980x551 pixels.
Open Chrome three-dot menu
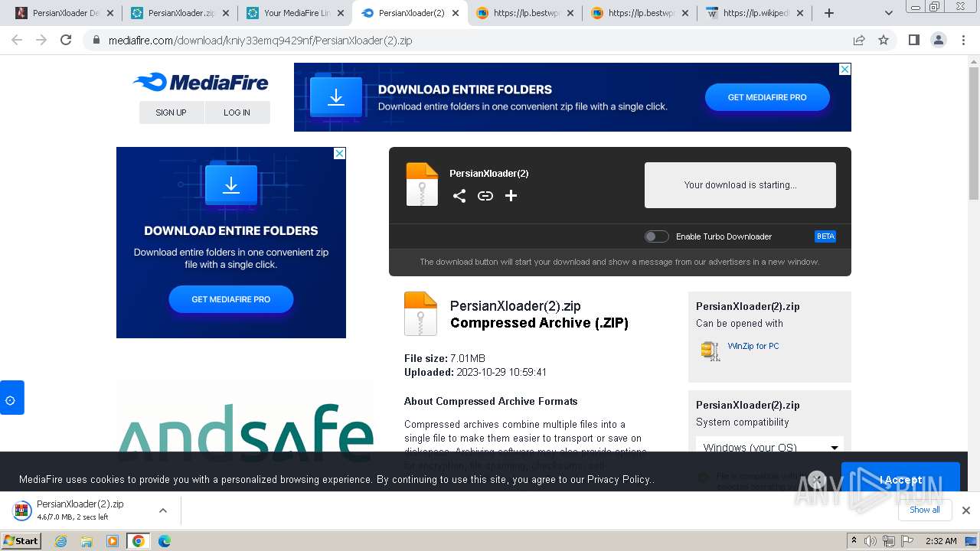click(x=963, y=41)
